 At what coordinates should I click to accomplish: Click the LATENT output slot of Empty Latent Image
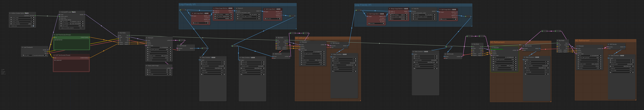point(172,68)
